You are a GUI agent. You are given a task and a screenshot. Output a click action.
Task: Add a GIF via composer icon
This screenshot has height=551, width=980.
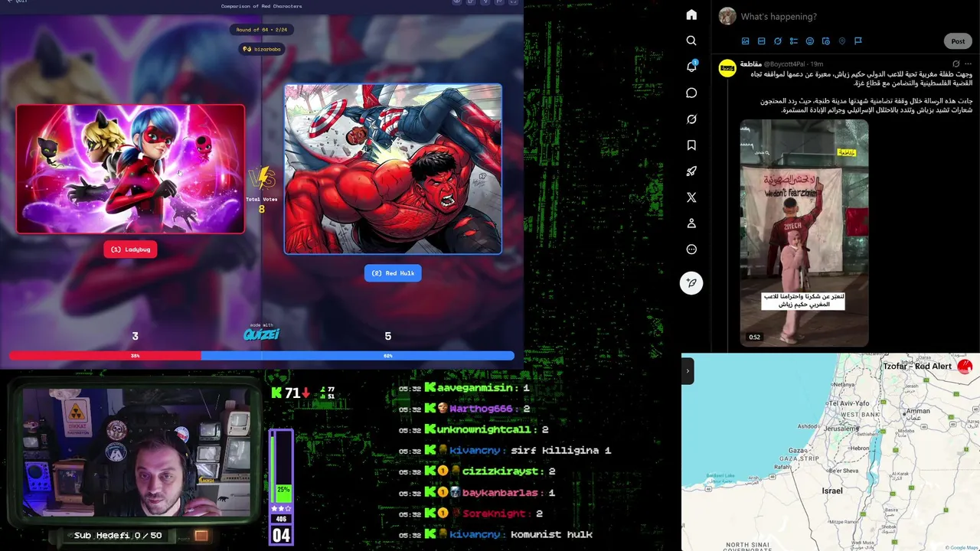[761, 41]
